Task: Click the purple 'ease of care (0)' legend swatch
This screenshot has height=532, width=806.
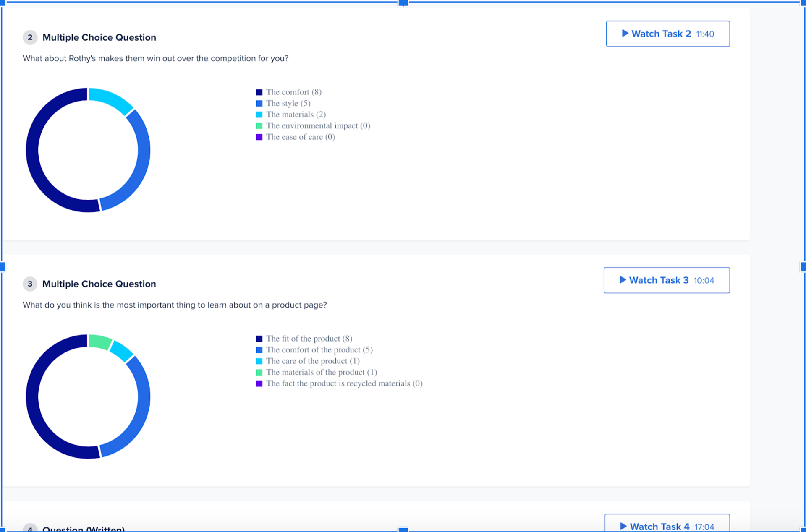Action: pyautogui.click(x=259, y=137)
